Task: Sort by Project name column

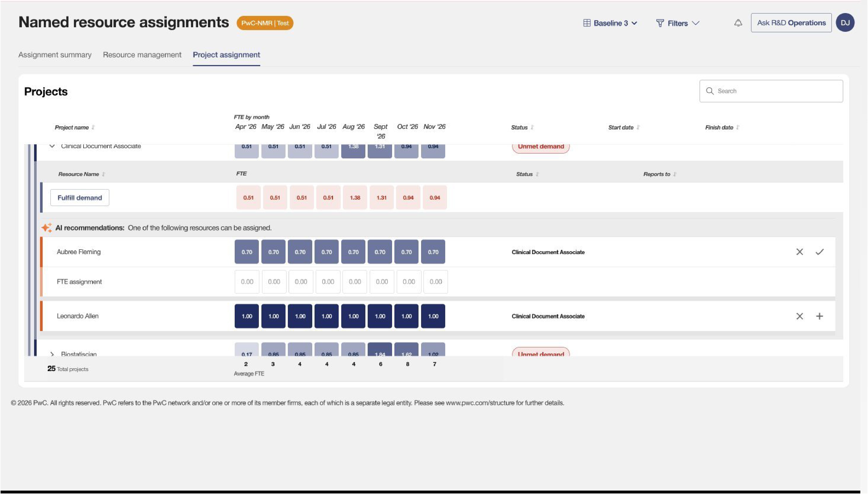Action: tap(93, 127)
